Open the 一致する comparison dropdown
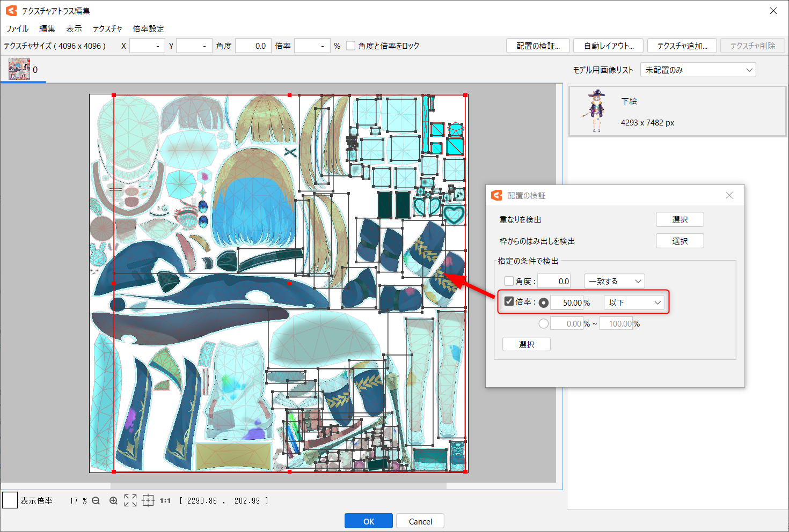Screen dimensions: 789x532 pos(614,280)
